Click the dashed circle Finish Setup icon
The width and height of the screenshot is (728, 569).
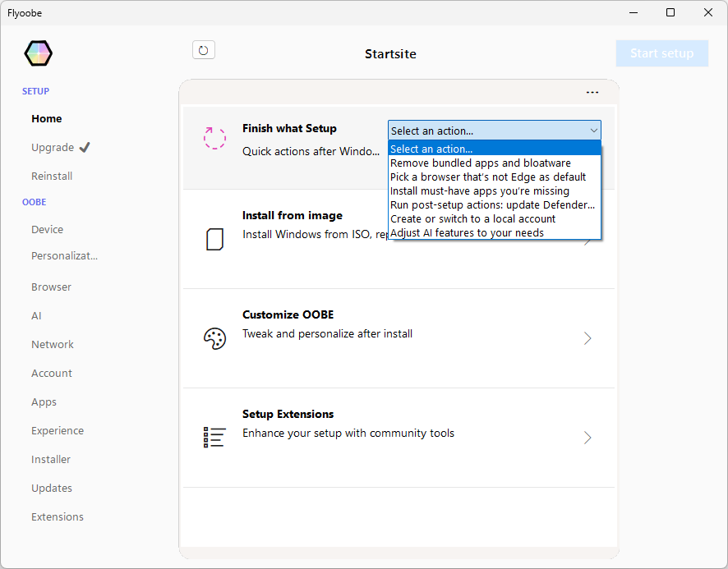[214, 138]
